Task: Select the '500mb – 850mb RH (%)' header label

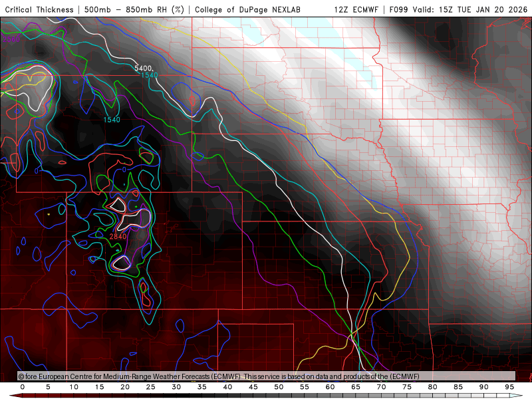Action: (134, 10)
